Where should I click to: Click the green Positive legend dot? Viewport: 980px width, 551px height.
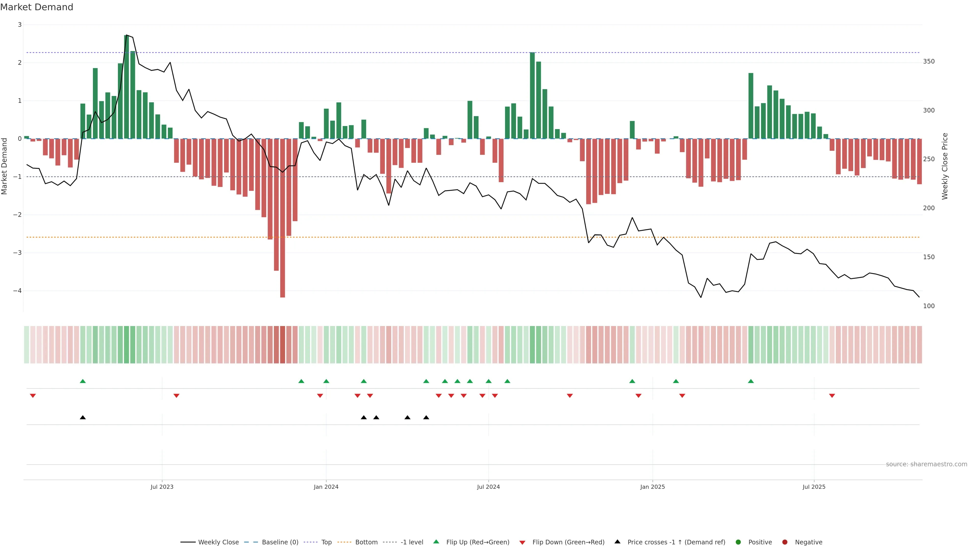click(x=738, y=542)
